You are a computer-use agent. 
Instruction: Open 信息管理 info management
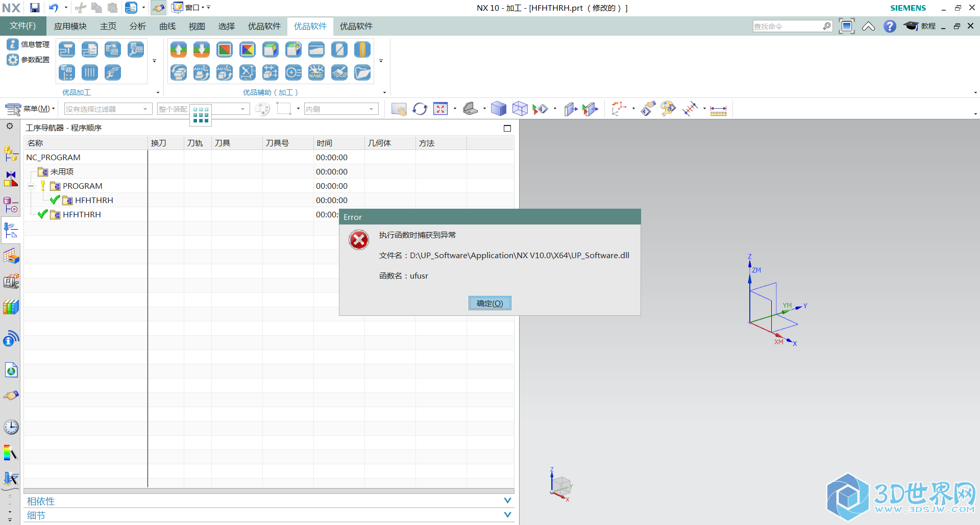point(28,44)
